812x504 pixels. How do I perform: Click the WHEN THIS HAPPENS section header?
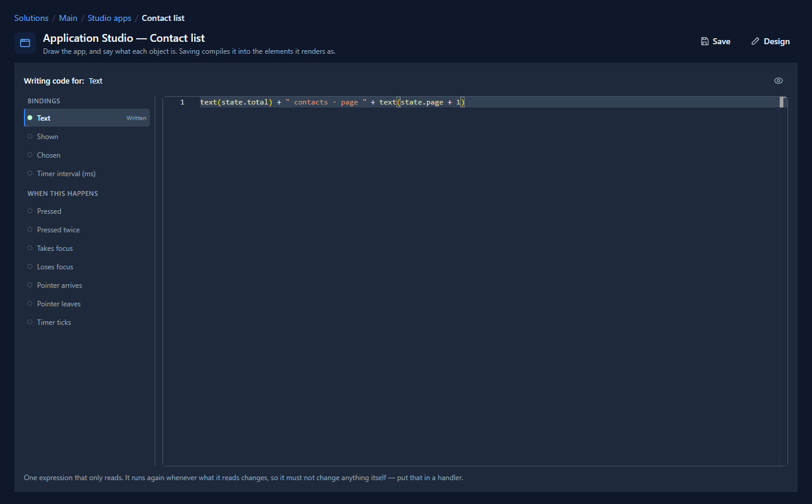(x=63, y=193)
